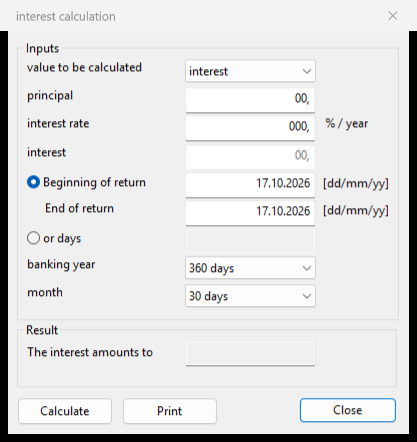Click the interest amounts to result field
Image resolution: width=417 pixels, height=442 pixels.
click(250, 353)
